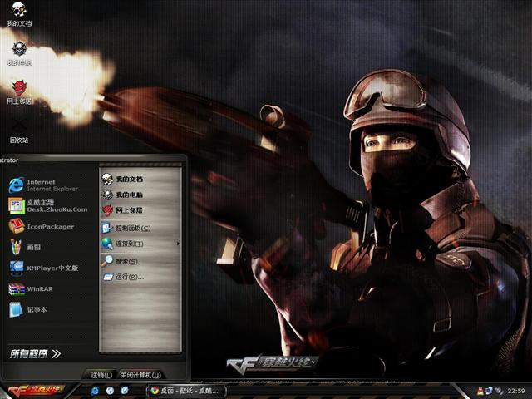Click the 注销(L) log off button
Viewport: 532px width, 399px height.
(101, 375)
